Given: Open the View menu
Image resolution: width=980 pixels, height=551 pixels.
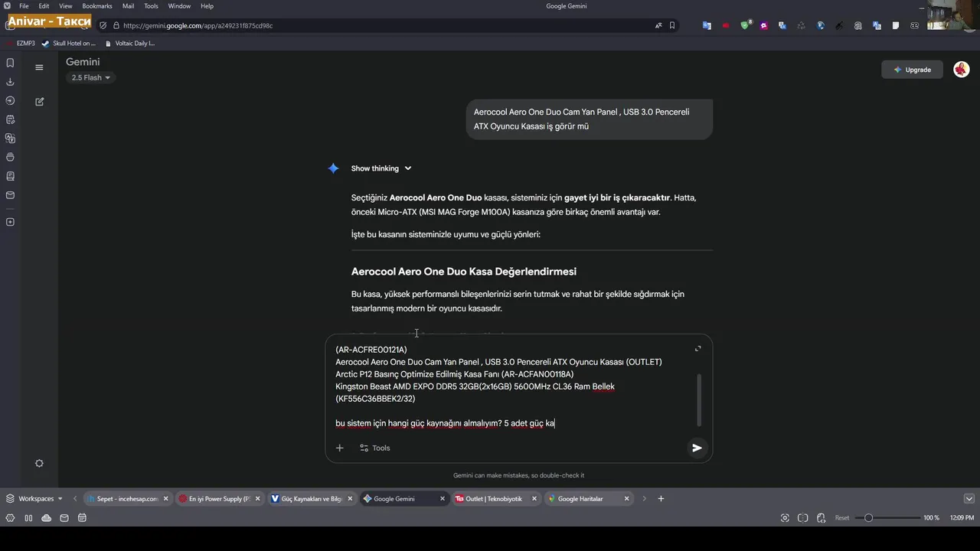Looking at the screenshot, I should [66, 6].
